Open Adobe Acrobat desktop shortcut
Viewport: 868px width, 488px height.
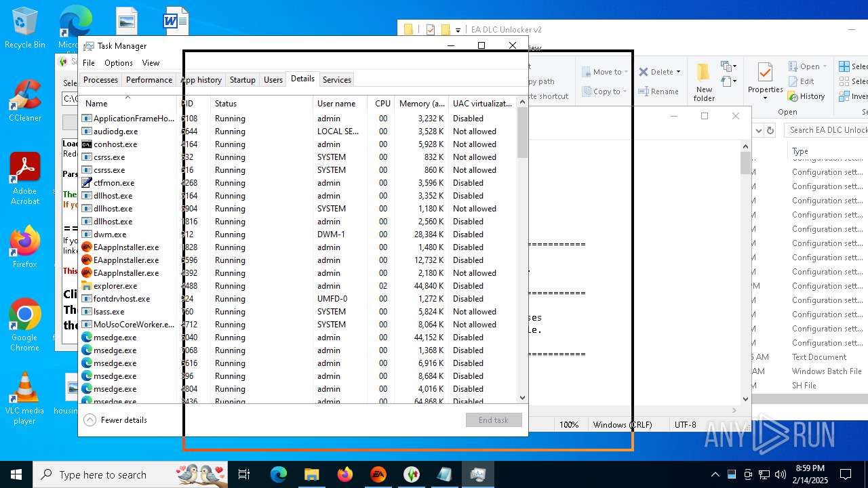[24, 178]
